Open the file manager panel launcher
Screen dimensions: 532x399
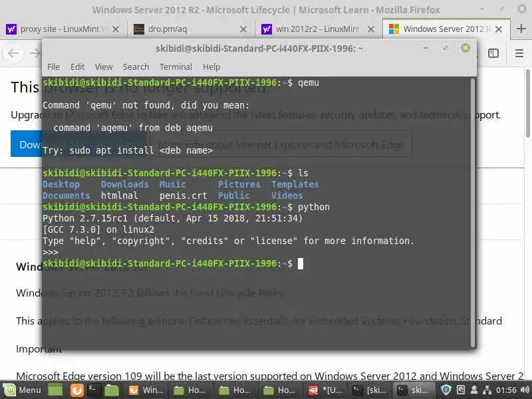(x=111, y=390)
